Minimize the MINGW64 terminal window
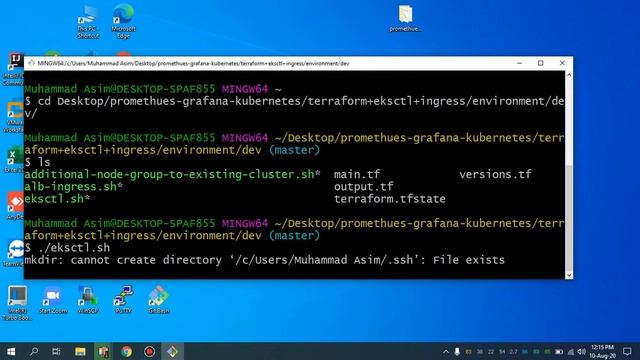Screen dimensions: 640x360 pyautogui.click(x=519, y=63)
